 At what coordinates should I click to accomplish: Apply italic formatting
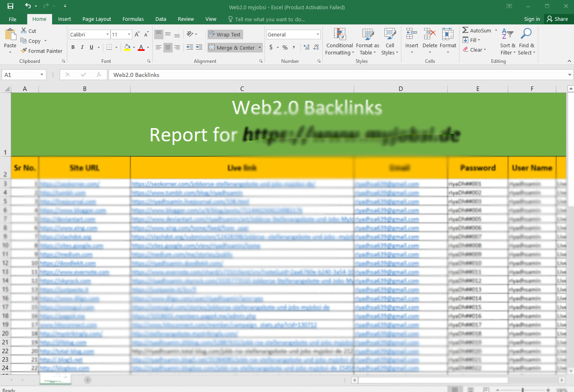[82, 47]
